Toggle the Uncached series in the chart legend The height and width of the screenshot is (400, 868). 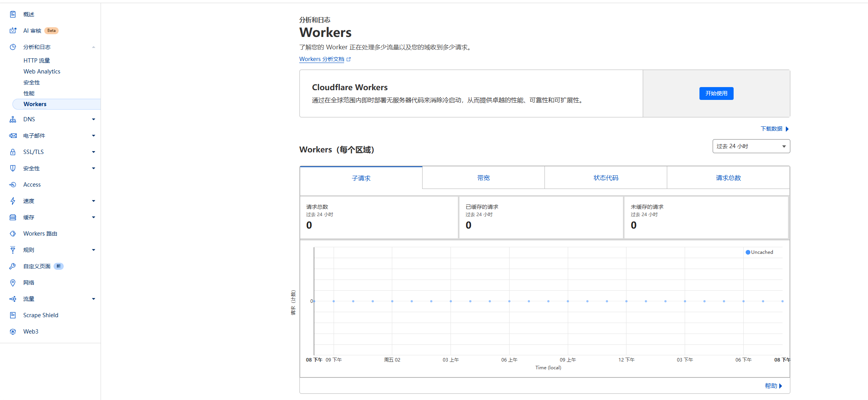[x=759, y=252]
